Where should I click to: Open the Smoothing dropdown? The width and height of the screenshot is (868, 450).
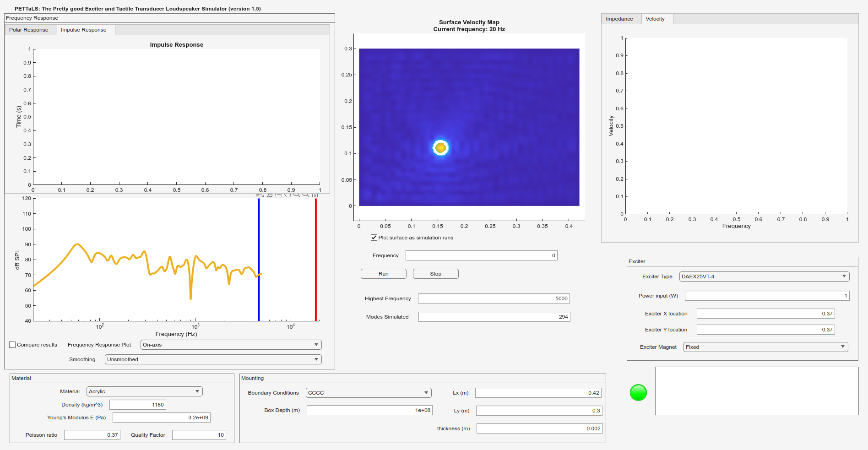point(213,359)
